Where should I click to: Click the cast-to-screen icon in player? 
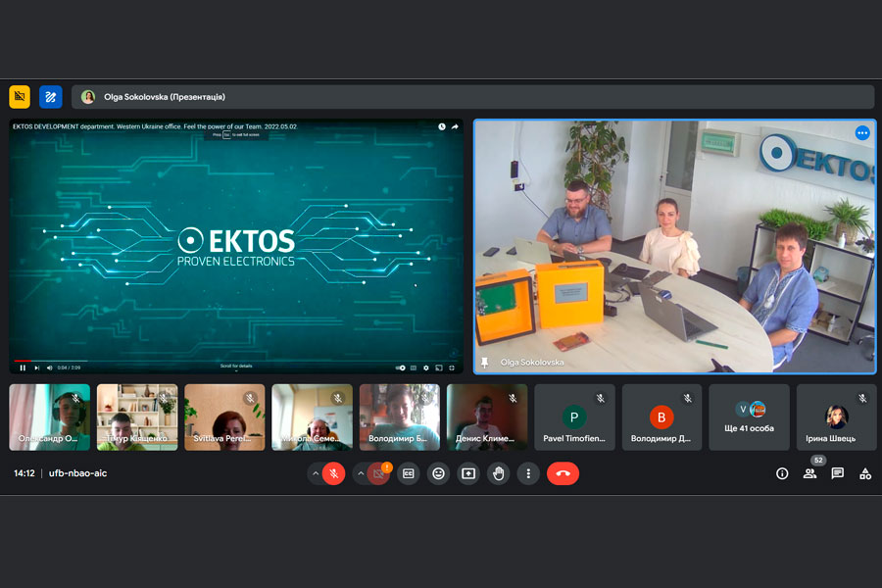tap(439, 368)
